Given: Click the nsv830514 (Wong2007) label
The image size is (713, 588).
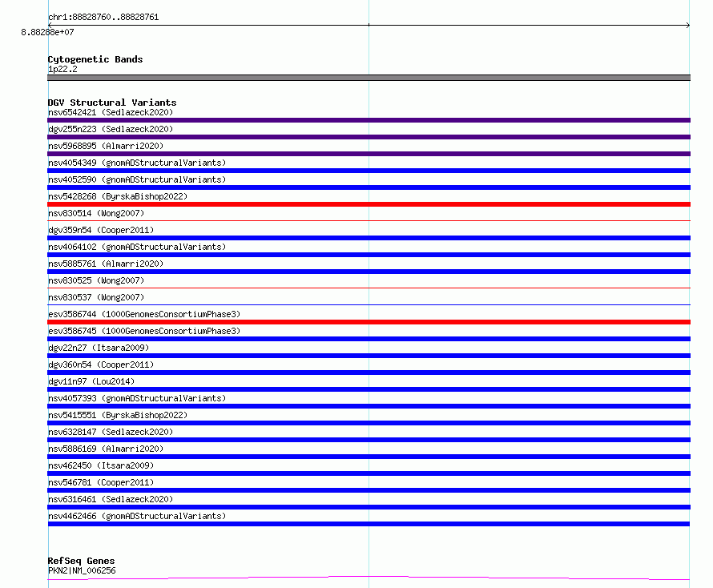Looking at the screenshot, I should point(96,213).
